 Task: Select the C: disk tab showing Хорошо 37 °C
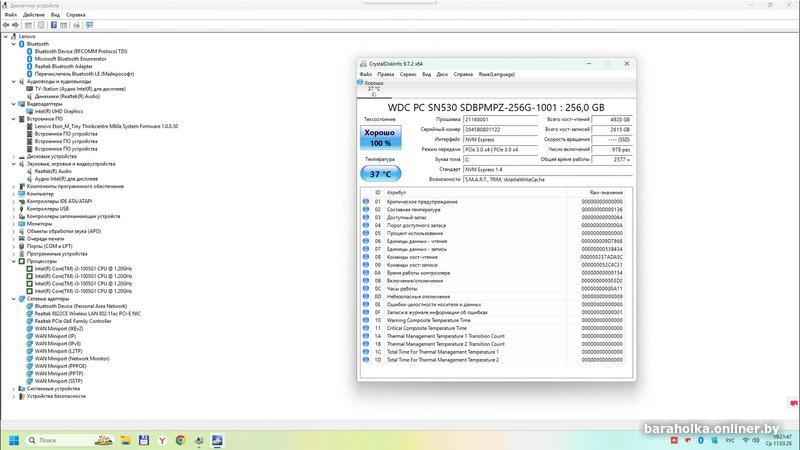click(x=374, y=88)
